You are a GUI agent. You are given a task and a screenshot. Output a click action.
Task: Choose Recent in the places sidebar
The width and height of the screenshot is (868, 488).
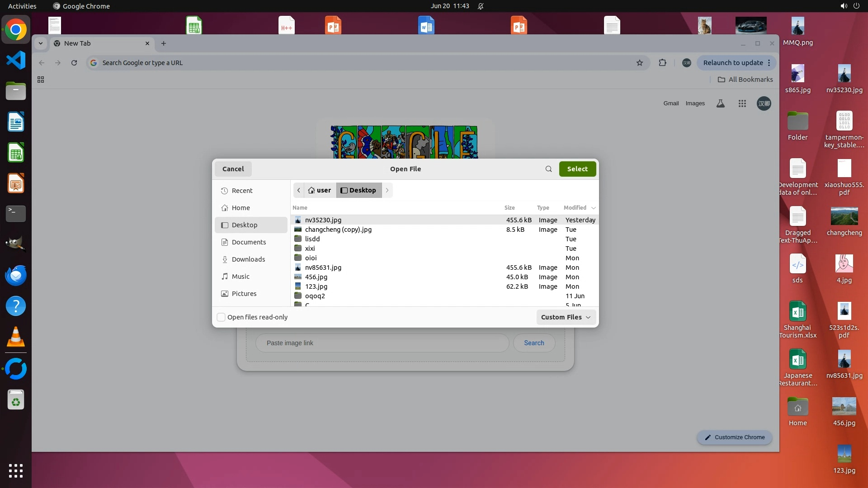pyautogui.click(x=242, y=191)
